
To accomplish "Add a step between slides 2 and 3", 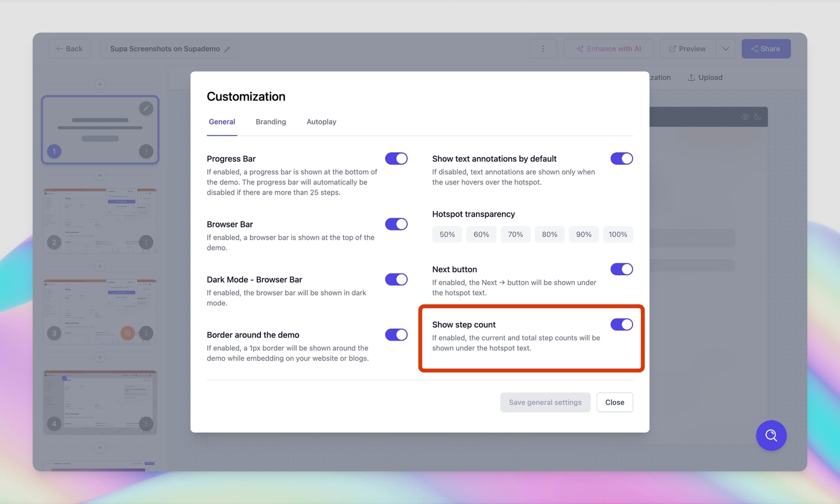I will pyautogui.click(x=100, y=266).
